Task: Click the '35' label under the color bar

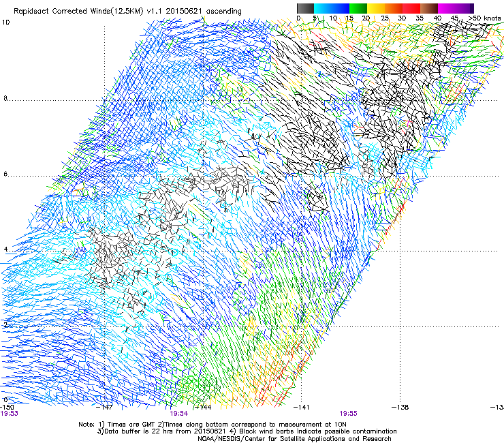Action: coord(420,18)
